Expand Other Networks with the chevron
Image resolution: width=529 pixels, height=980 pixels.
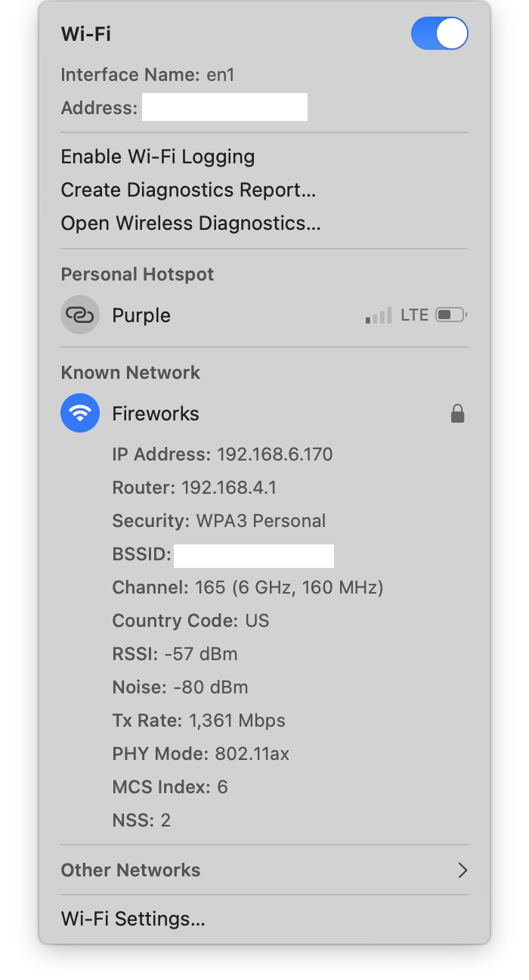point(462,870)
